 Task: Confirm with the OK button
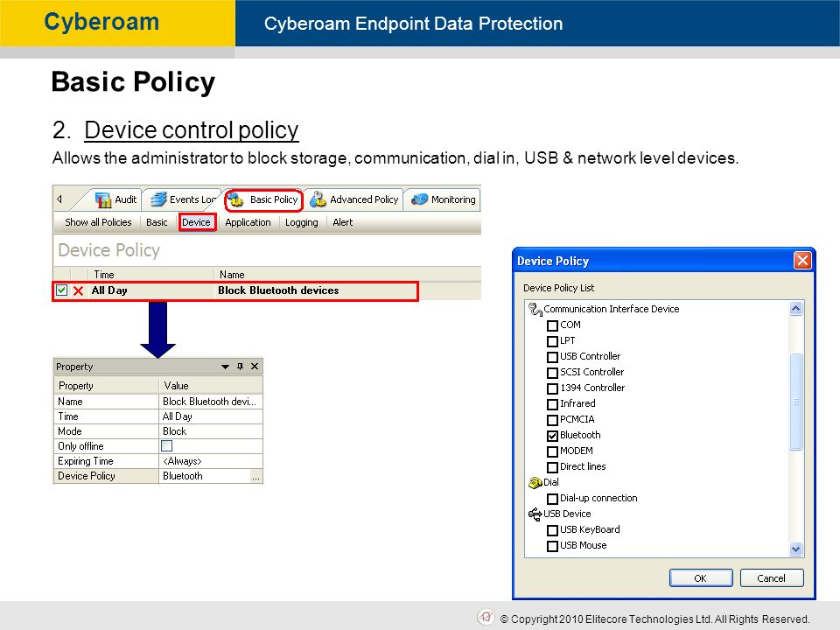(701, 578)
